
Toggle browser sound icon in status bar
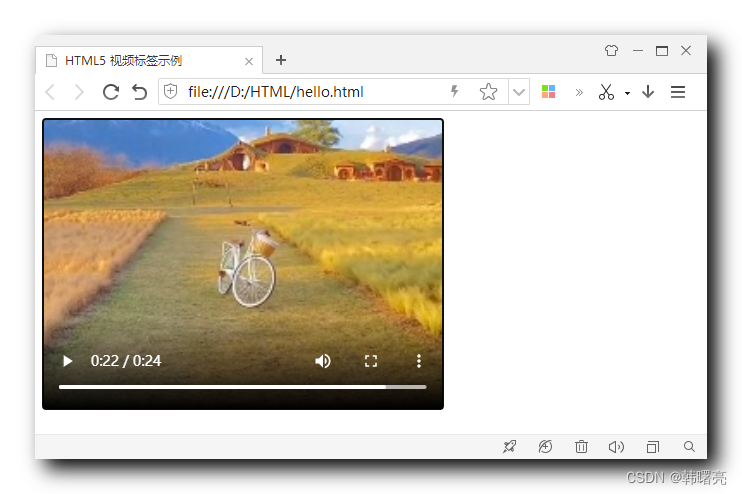pos(616,447)
